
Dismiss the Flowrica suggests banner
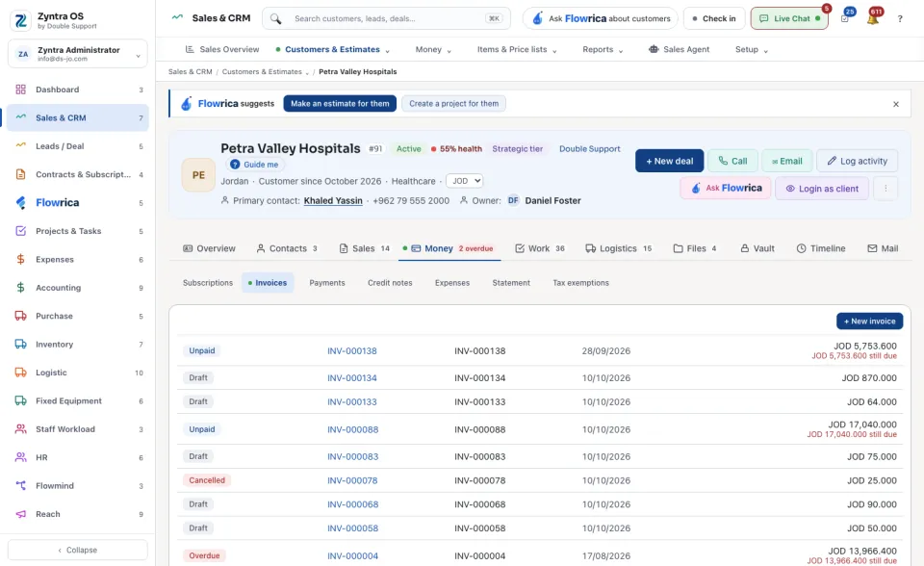click(x=896, y=104)
